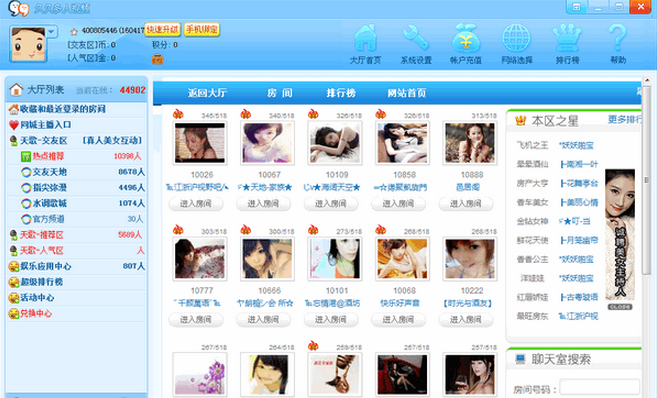The image size is (657, 398).
Task: Click the vertical scrollbar up arrow
Action: 647,80
